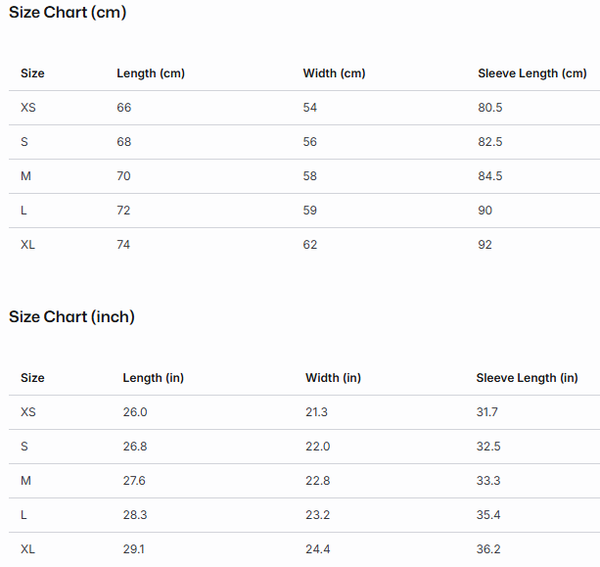
Task: Select the "Width (in)" column header
Action: click(333, 378)
